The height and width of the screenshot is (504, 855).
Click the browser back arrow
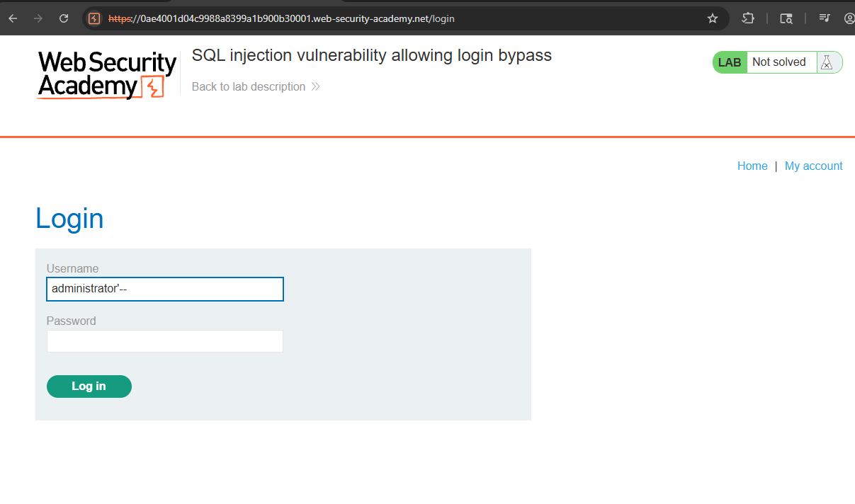pos(13,18)
